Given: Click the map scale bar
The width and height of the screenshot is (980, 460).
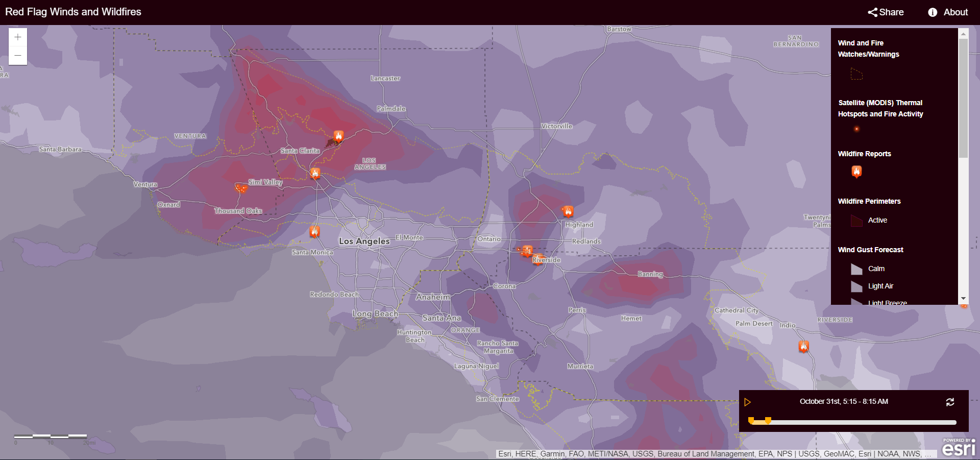Looking at the screenshot, I should tap(51, 437).
